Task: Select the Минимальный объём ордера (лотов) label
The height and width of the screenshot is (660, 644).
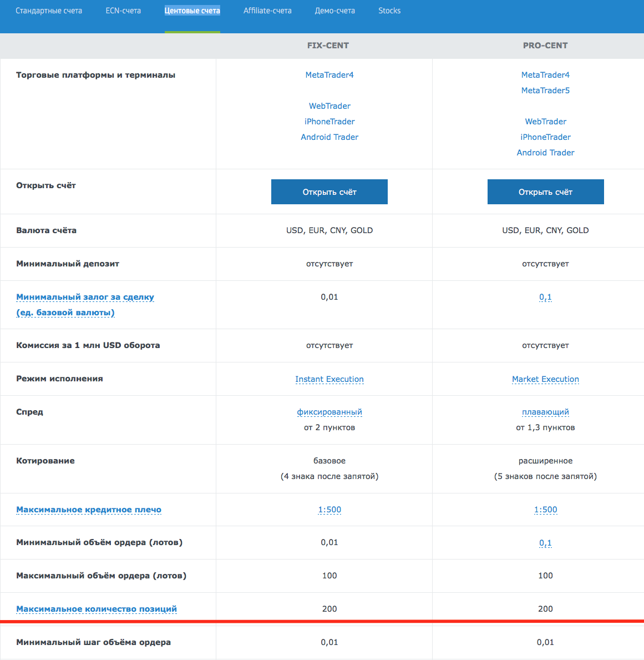Action: point(99,542)
